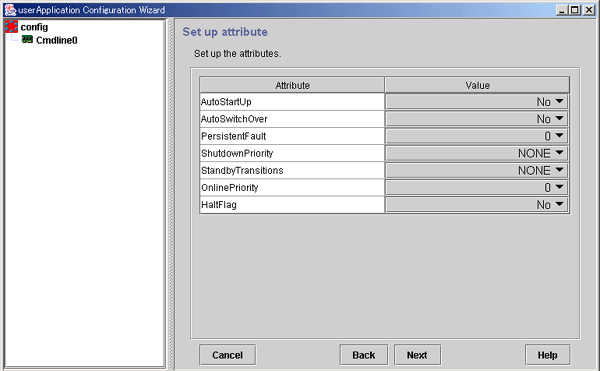Close the Configuration Wizard window
This screenshot has width=600, height=371.
[589, 10]
